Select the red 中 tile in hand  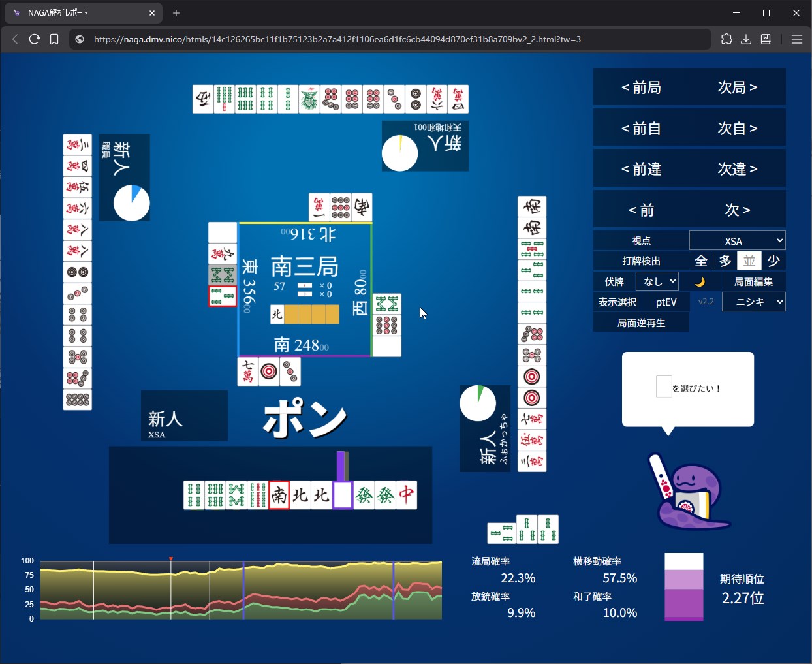click(x=406, y=495)
